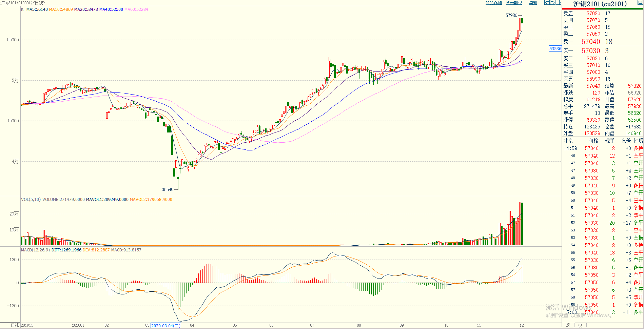Image resolution: width=644 pixels, height=329 pixels.
Task: Select the :52 trade row with volume 20
Action: coord(603,223)
